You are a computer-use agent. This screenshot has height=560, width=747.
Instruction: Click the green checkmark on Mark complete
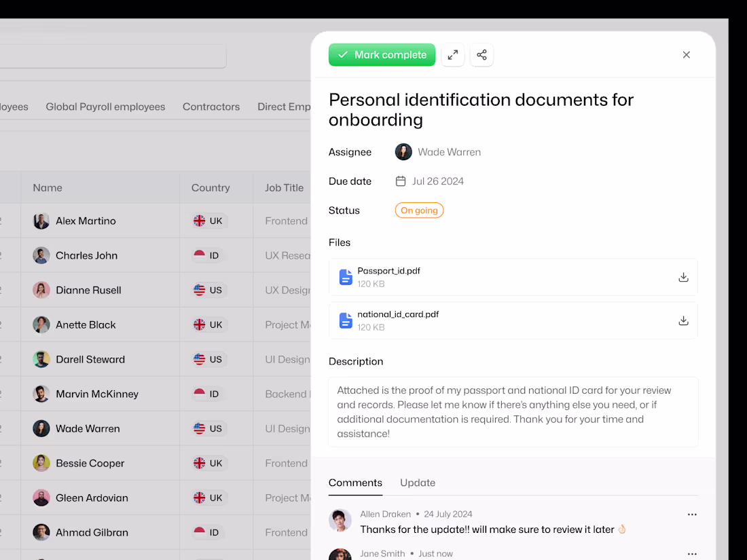[343, 55]
